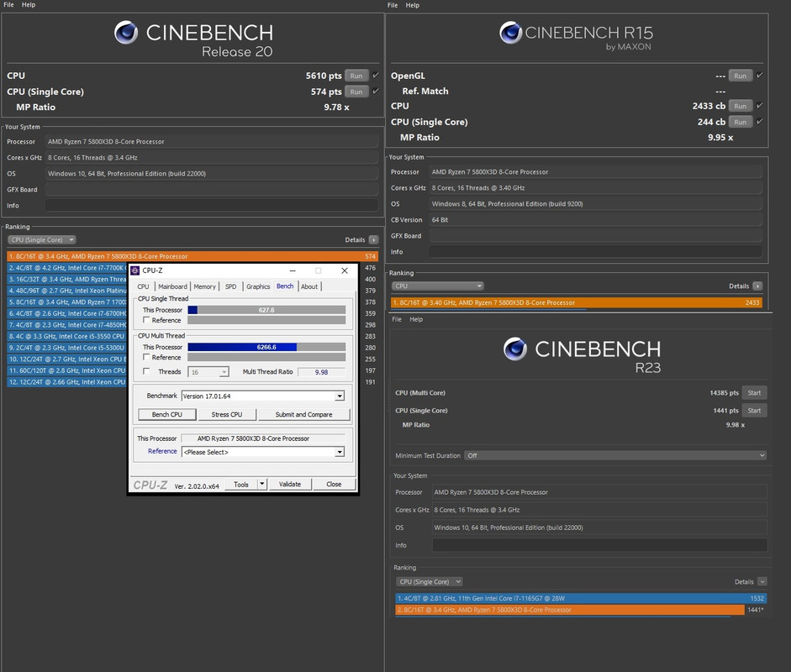This screenshot has width=791, height=672.
Task: Click the CPU-Z Tools button
Action: coord(241,484)
